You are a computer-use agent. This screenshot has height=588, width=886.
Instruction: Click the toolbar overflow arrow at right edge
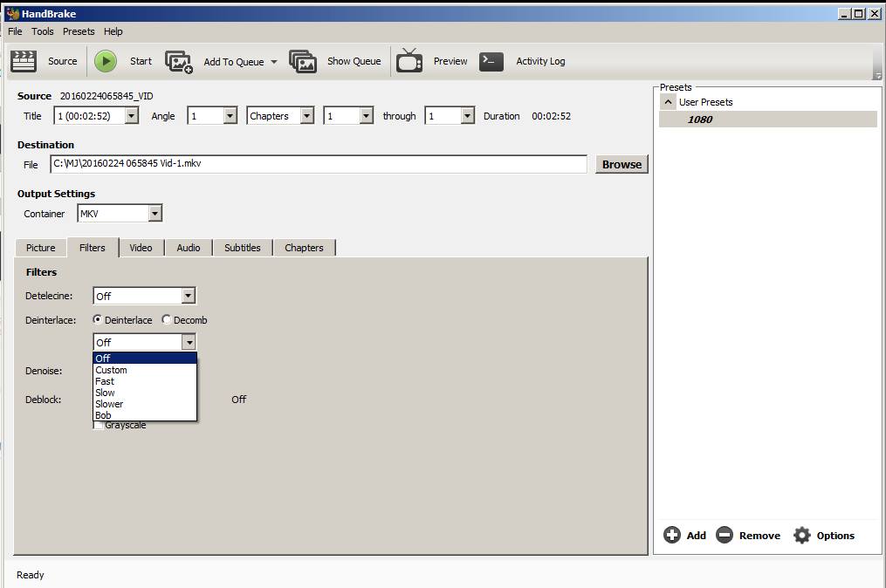(877, 76)
